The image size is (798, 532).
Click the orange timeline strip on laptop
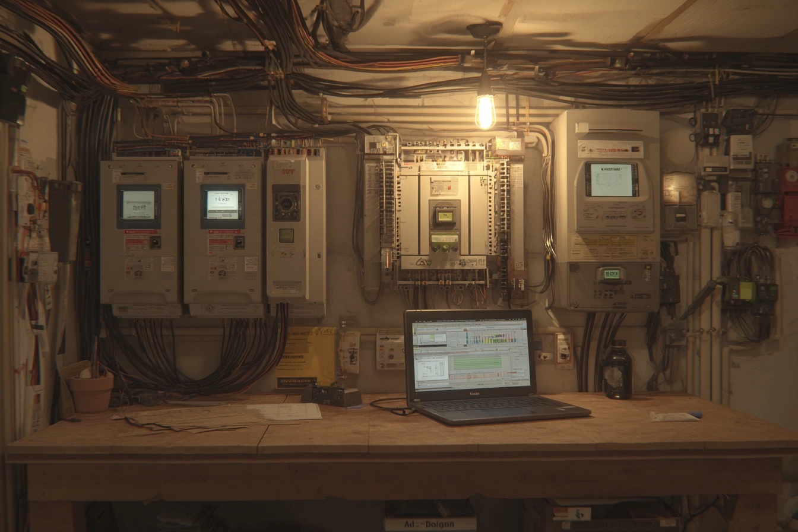483,375
